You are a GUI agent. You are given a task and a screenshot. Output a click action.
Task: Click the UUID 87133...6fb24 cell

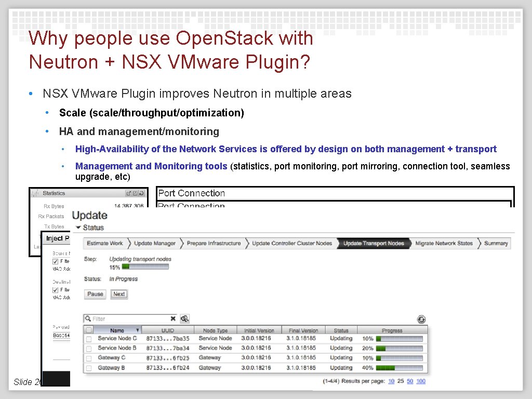click(x=168, y=368)
